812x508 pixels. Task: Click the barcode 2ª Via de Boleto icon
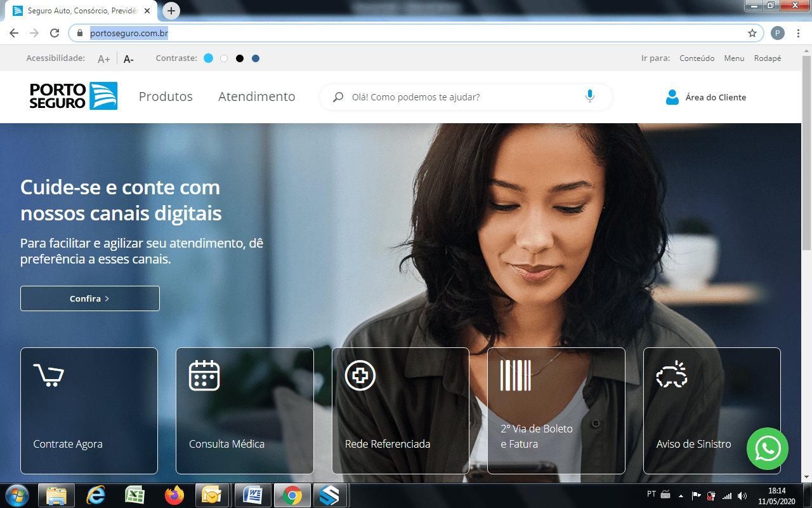(x=515, y=375)
